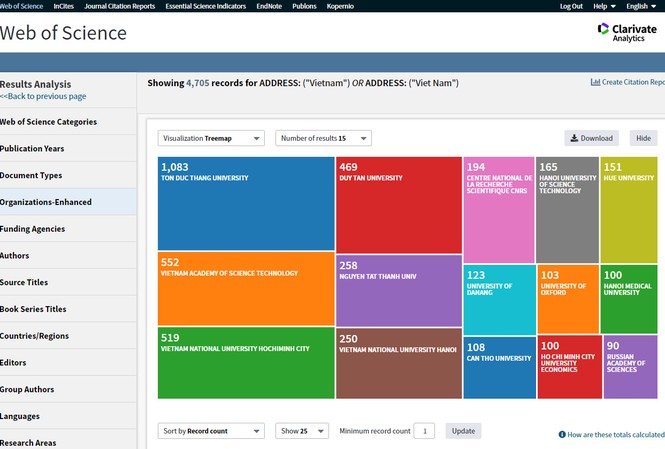
Task: Click the Clarivate Analytics logo
Action: [627, 33]
